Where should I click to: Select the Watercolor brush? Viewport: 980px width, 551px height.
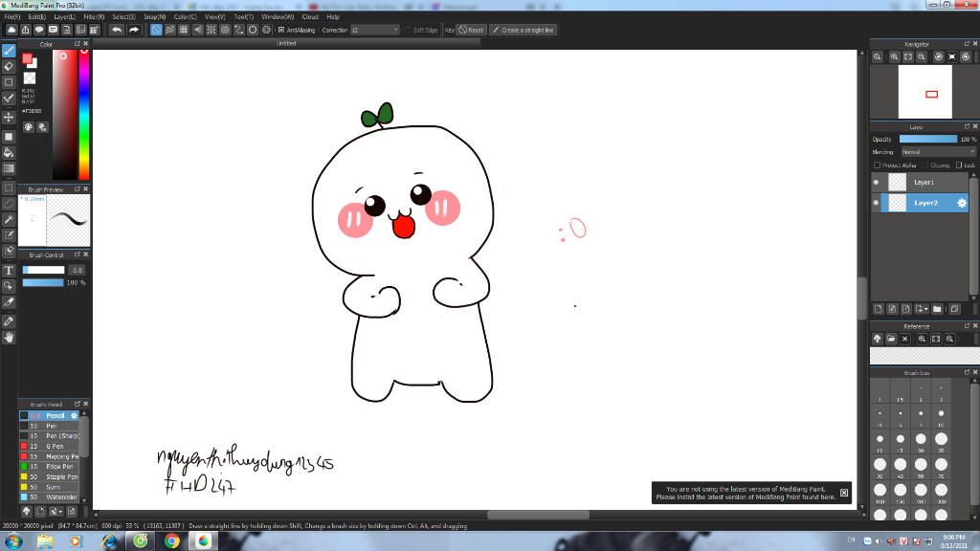50,497
